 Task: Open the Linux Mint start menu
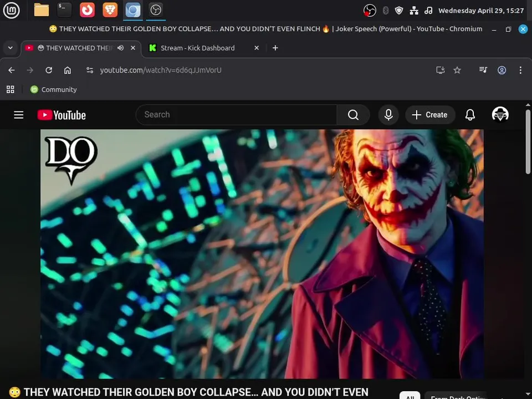(x=11, y=10)
